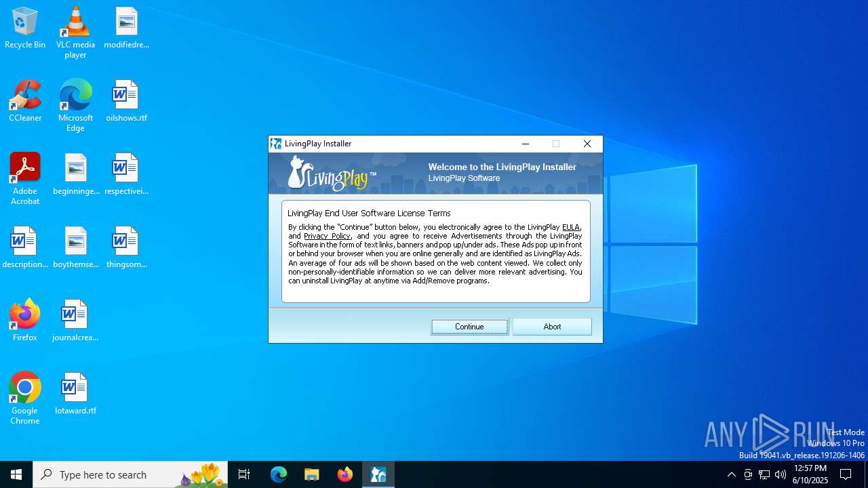
Task: Select boythemse... image file
Action: coord(75,248)
